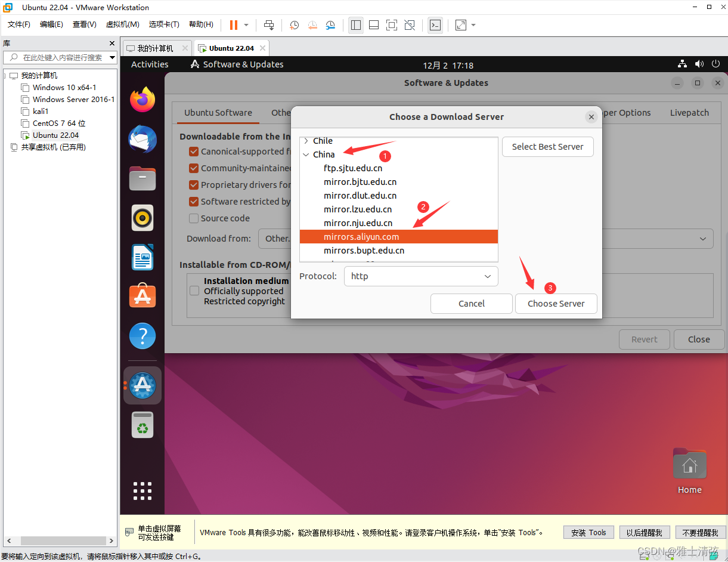Open the Files manager dock icon
The width and height of the screenshot is (728, 562).
142,178
